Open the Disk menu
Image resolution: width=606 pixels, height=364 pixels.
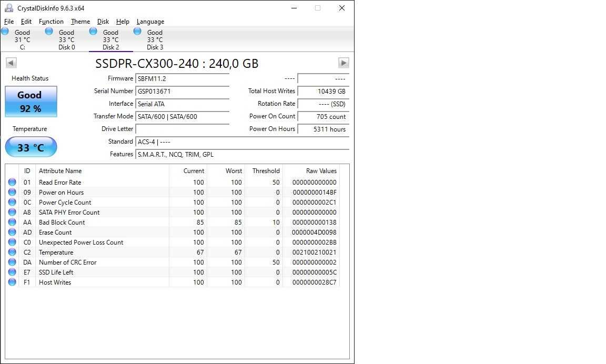(x=103, y=22)
